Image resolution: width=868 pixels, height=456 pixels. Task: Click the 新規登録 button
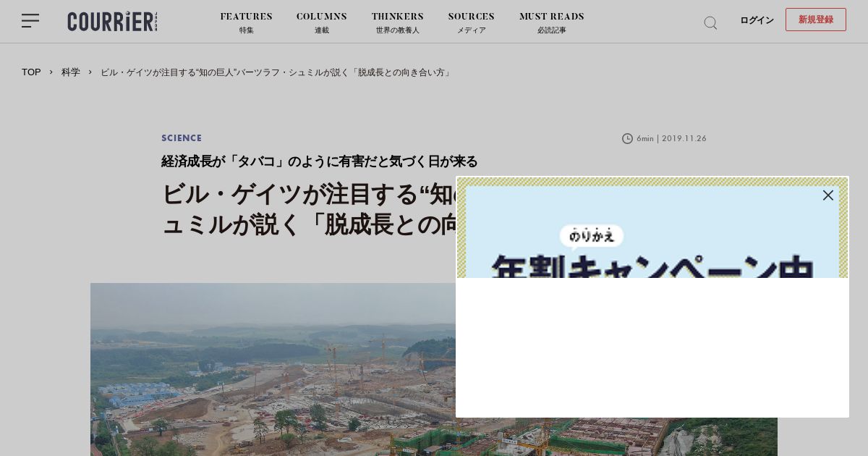point(816,20)
